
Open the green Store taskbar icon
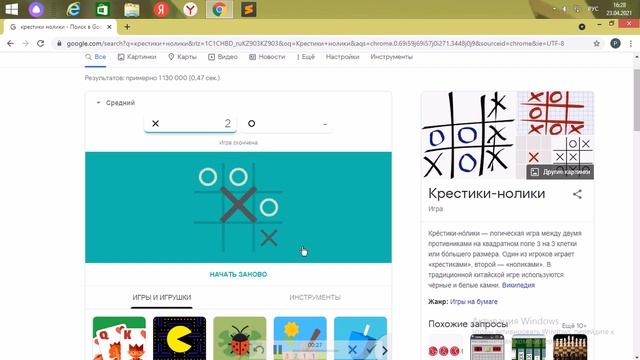[x=102, y=9]
